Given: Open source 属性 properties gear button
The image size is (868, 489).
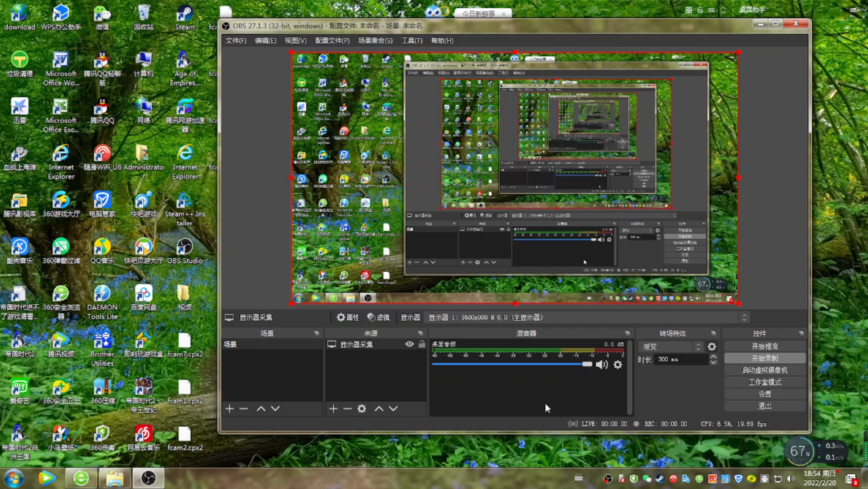Looking at the screenshot, I should point(347,317).
